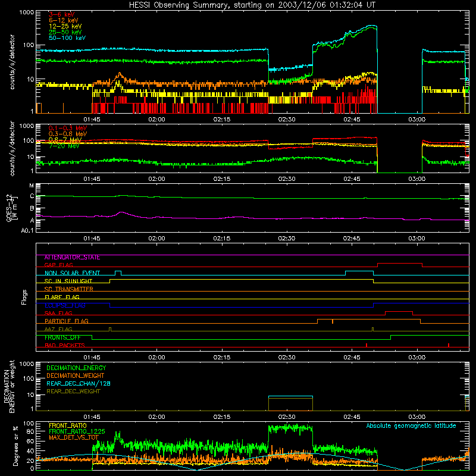Select the ATTENUATOR_STATE flag label
The height and width of the screenshot is (476, 476).
tap(72, 258)
